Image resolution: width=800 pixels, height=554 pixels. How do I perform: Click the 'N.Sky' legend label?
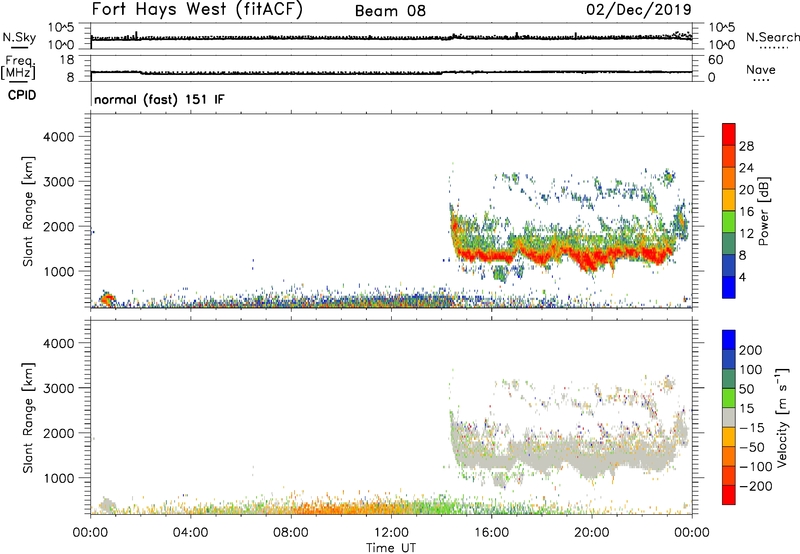click(19, 37)
